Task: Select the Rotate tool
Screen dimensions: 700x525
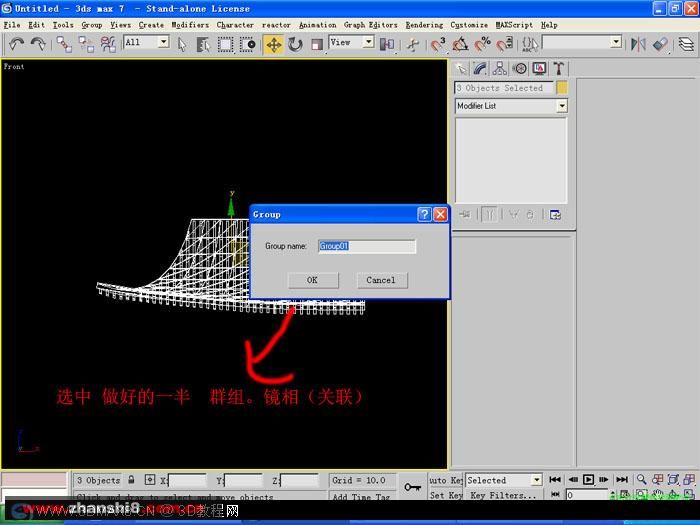Action: 295,44
